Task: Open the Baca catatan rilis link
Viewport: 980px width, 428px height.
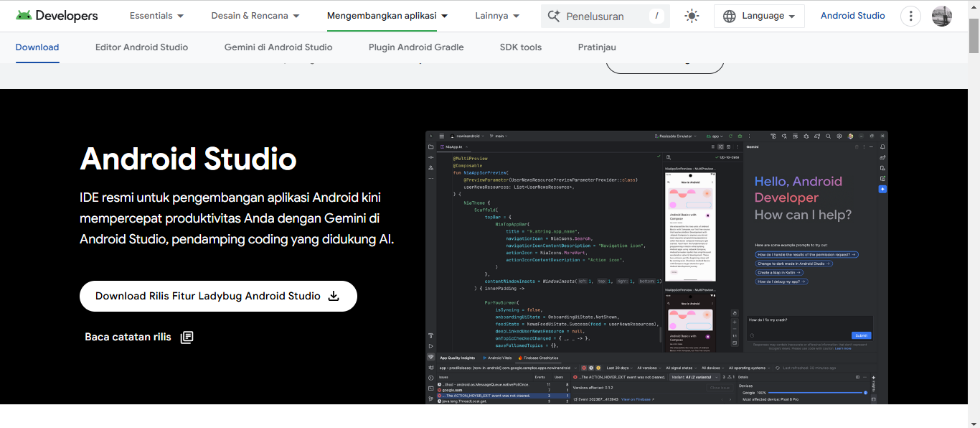Action: [x=139, y=337]
